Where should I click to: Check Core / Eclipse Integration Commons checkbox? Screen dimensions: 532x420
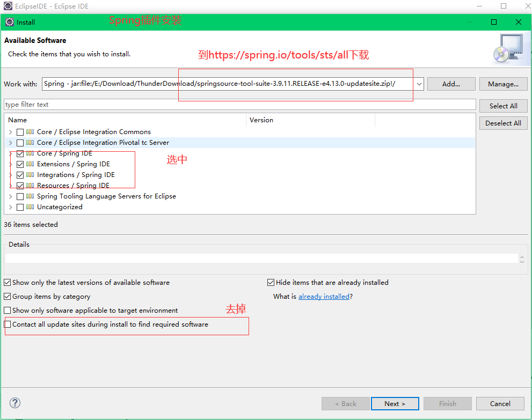[x=20, y=132]
